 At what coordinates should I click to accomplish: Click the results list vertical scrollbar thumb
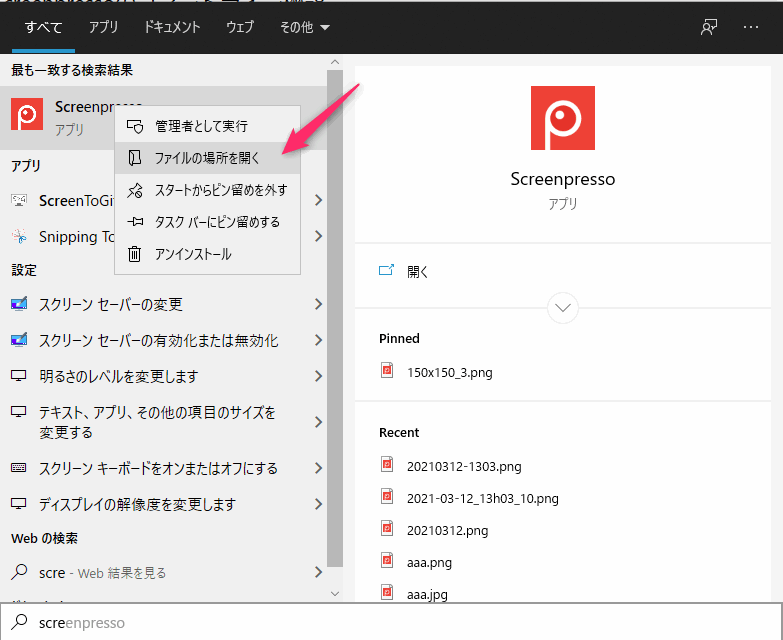click(x=335, y=318)
